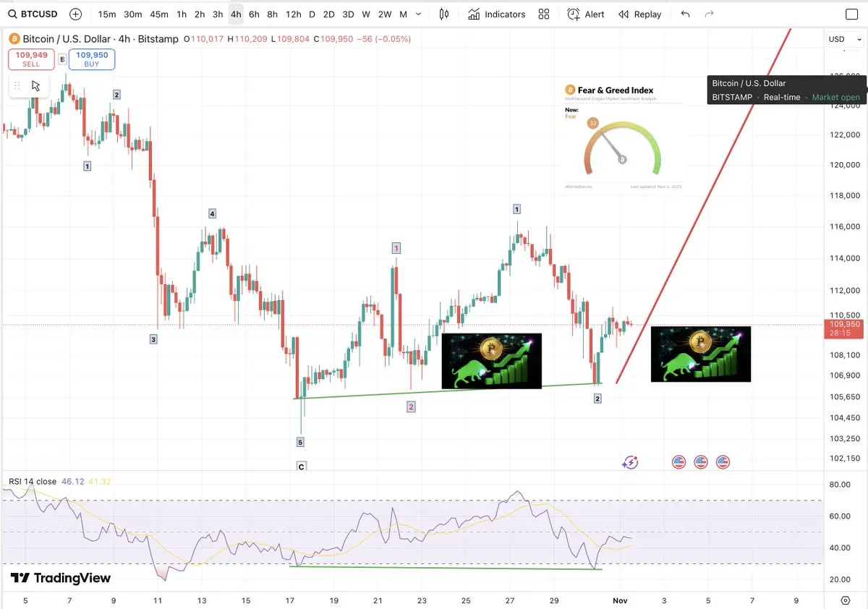Select the wave label 5
The image size is (868, 609).
300,442
